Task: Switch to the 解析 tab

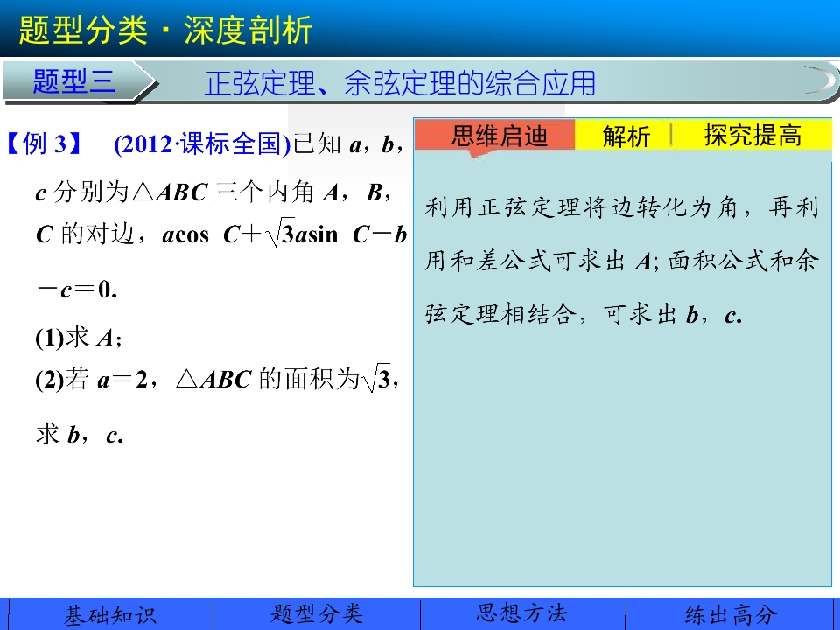Action: click(626, 136)
